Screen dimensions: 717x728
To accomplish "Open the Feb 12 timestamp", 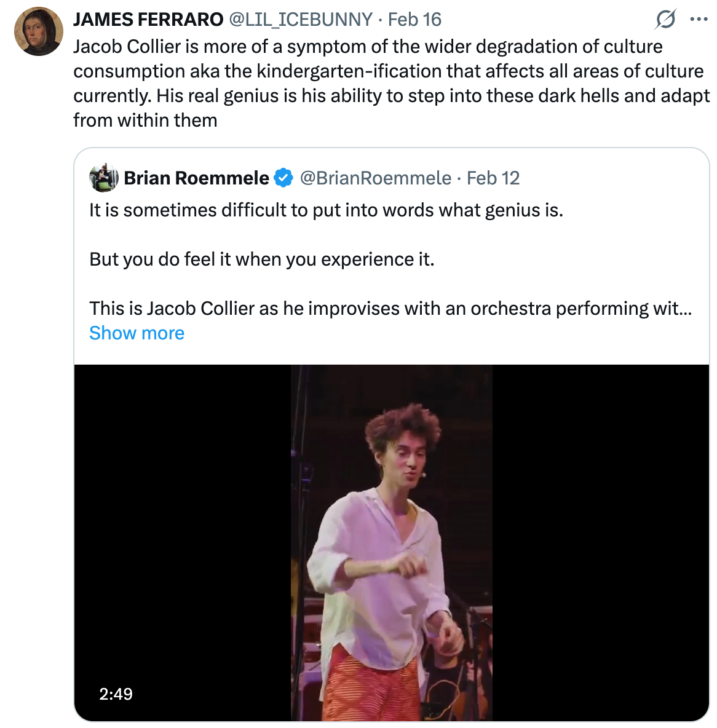I will point(493,178).
